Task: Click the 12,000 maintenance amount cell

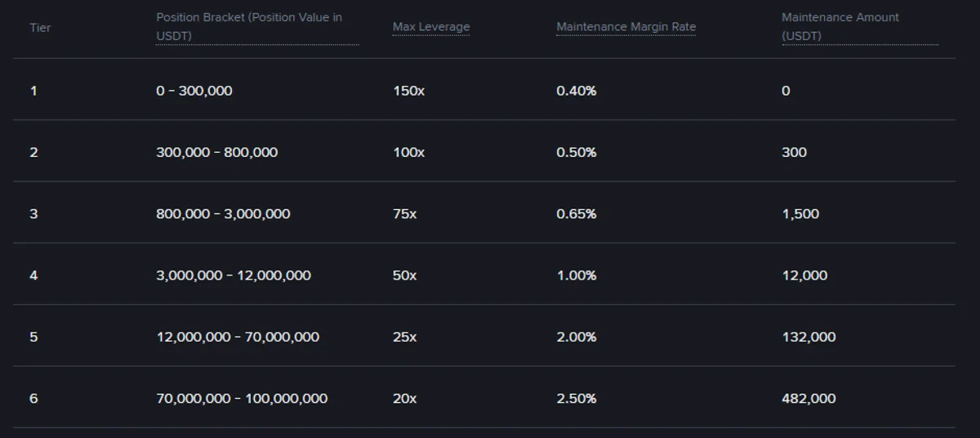Action: (x=804, y=275)
